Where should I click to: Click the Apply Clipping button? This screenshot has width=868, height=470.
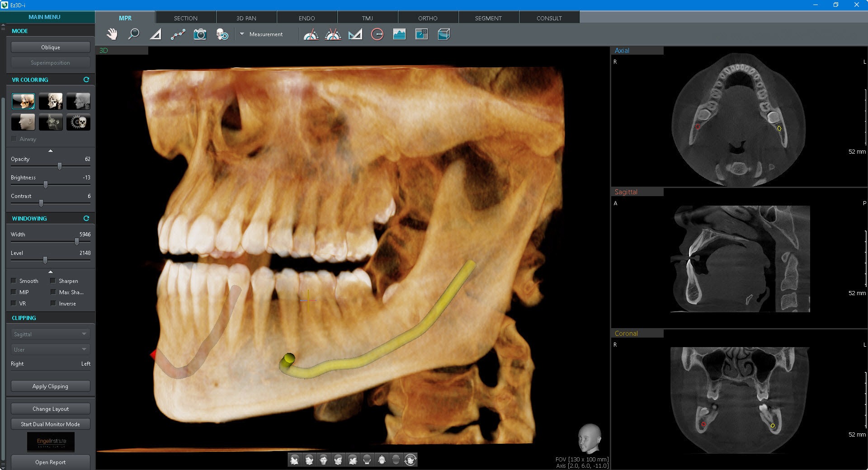click(x=50, y=386)
